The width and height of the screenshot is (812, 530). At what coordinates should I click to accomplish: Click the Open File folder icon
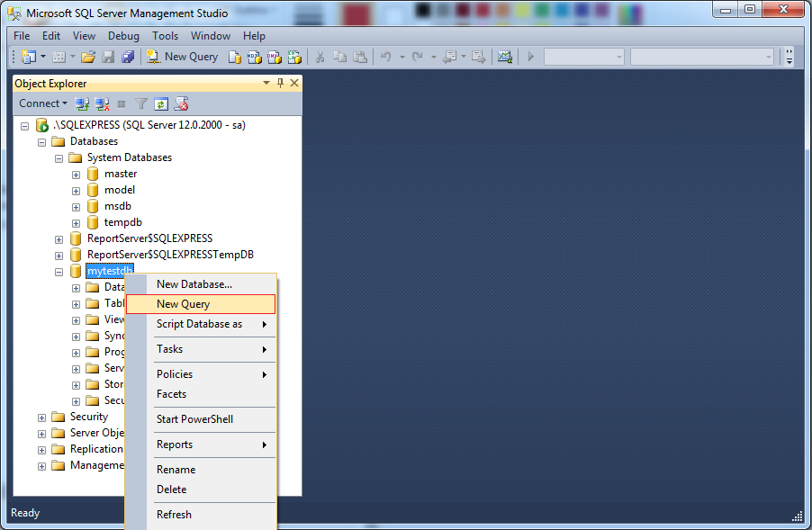pyautogui.click(x=88, y=57)
